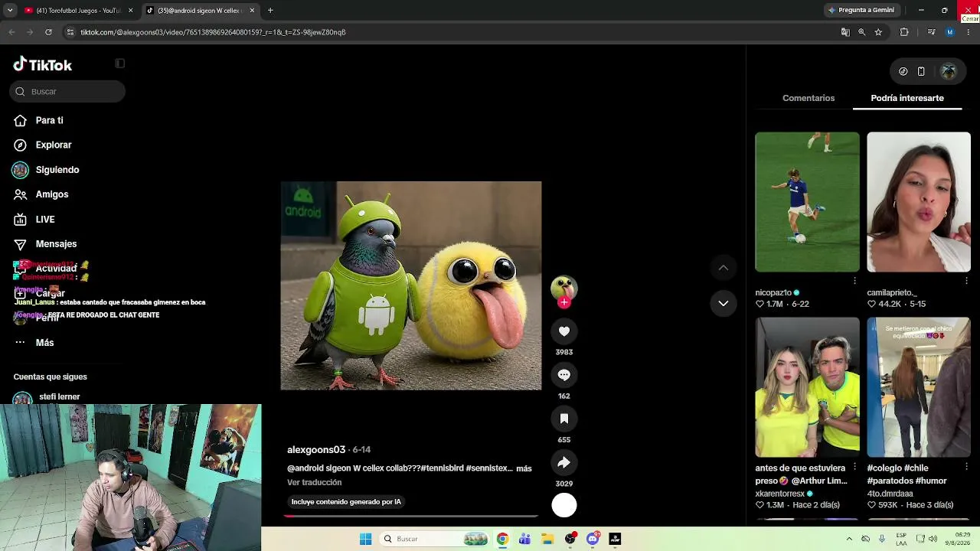Open Mensajes in the sidebar
This screenshot has height=551, width=980.
tap(56, 244)
